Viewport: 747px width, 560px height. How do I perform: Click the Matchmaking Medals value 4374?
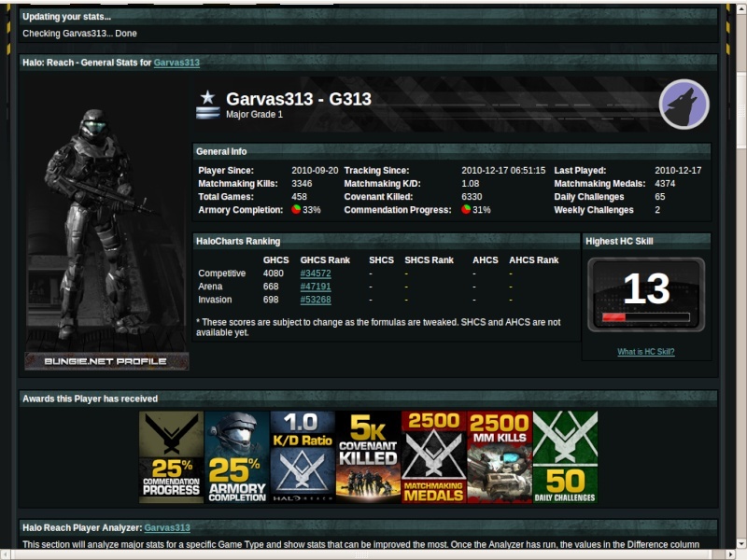pyautogui.click(x=665, y=184)
